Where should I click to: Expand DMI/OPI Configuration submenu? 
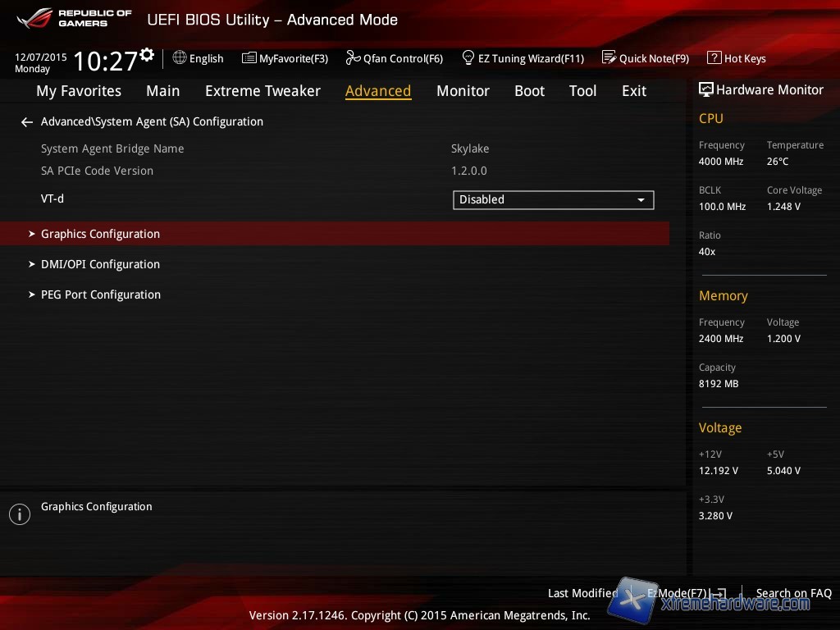[100, 264]
